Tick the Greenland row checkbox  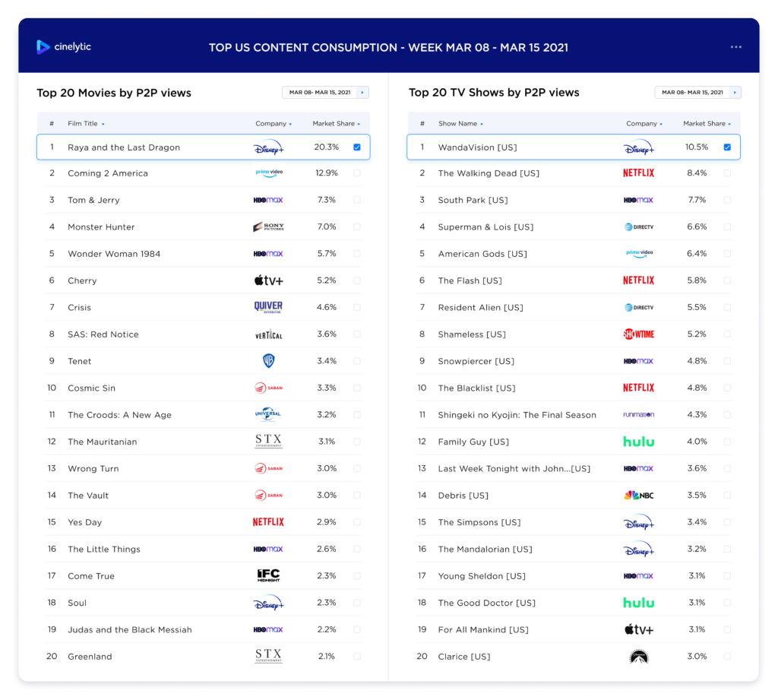pos(357,656)
